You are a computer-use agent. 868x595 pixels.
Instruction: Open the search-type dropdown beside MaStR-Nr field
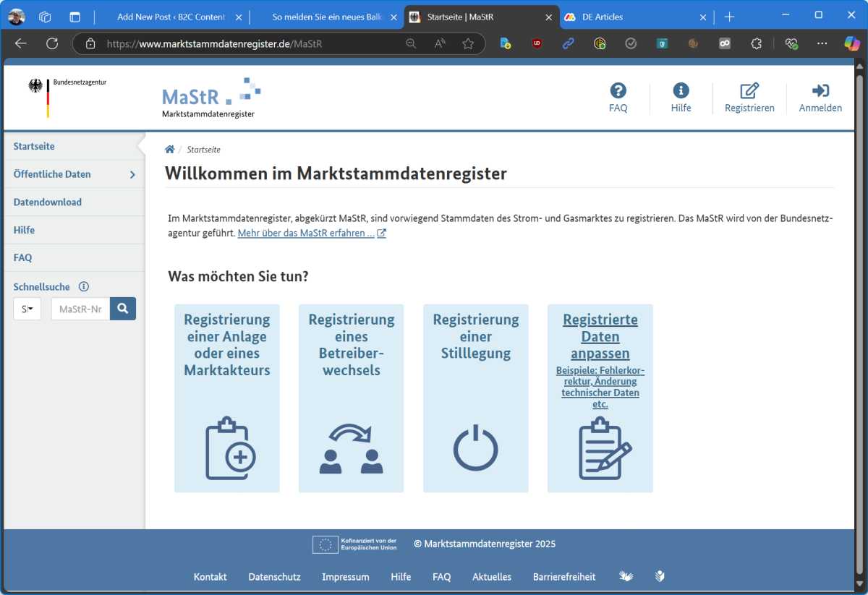click(x=27, y=308)
